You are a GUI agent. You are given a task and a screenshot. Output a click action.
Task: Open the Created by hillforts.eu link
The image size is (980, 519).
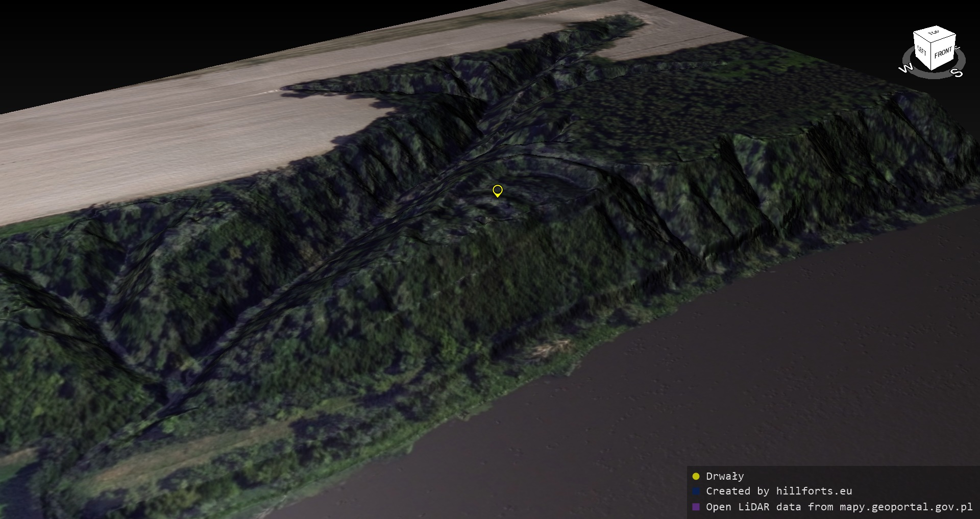pos(779,491)
